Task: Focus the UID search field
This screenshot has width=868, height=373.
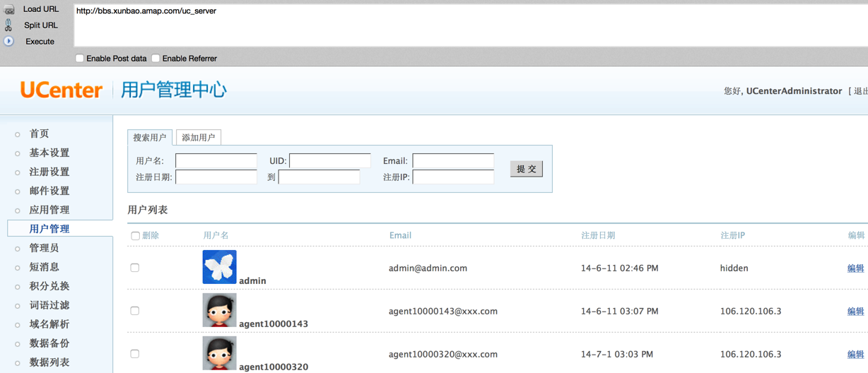Action: click(x=330, y=161)
